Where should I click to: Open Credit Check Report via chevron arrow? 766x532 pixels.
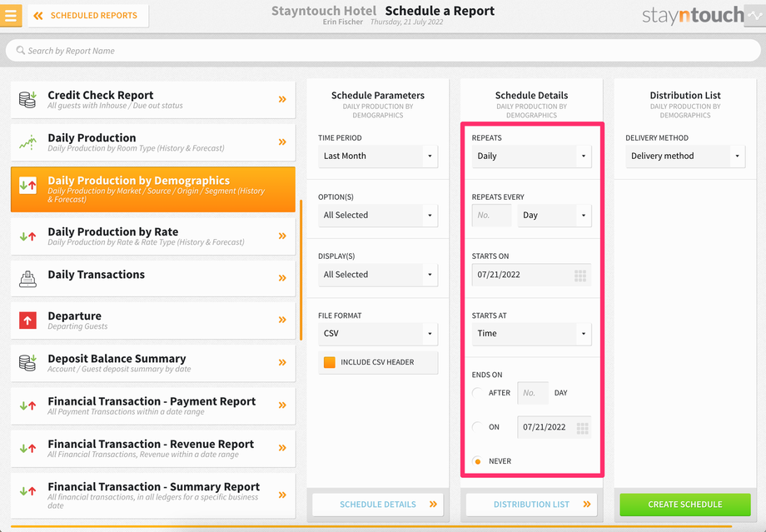(x=282, y=99)
